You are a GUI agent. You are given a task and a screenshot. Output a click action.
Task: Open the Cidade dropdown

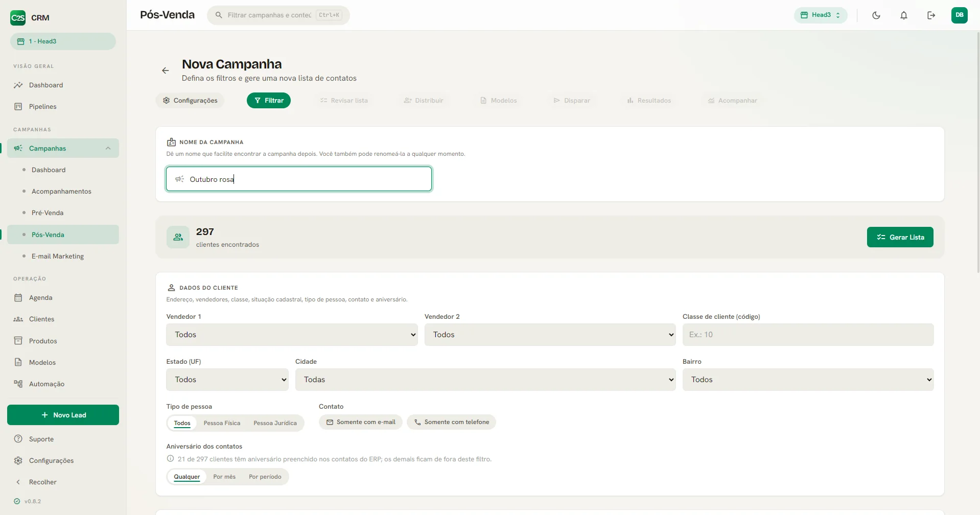pyautogui.click(x=485, y=380)
